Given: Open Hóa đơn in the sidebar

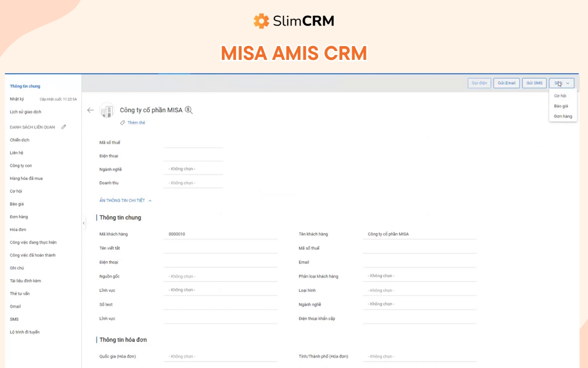Looking at the screenshot, I should click(18, 229).
